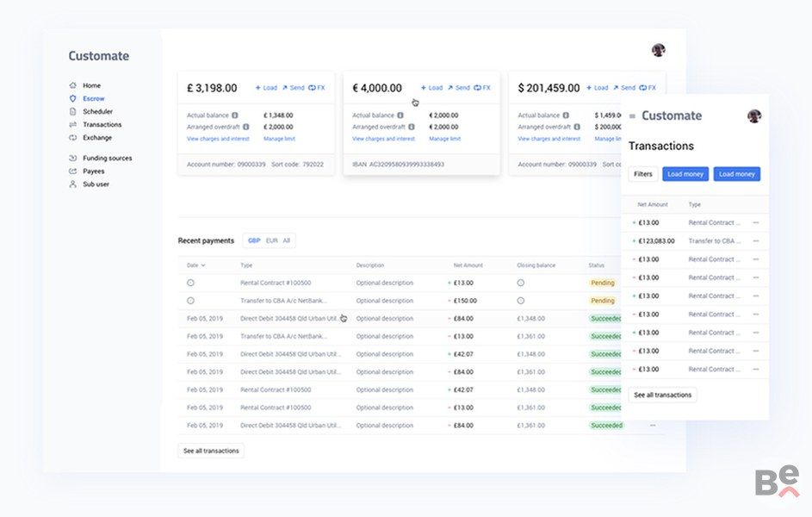Click first Load money button in mobile panel
The image size is (812, 517).
coord(685,174)
